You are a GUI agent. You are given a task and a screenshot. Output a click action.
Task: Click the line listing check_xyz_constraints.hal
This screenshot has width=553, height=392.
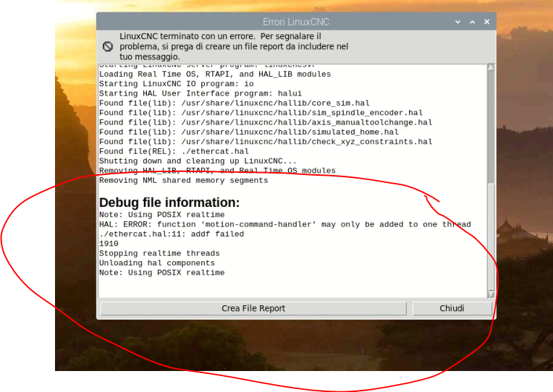pos(266,142)
